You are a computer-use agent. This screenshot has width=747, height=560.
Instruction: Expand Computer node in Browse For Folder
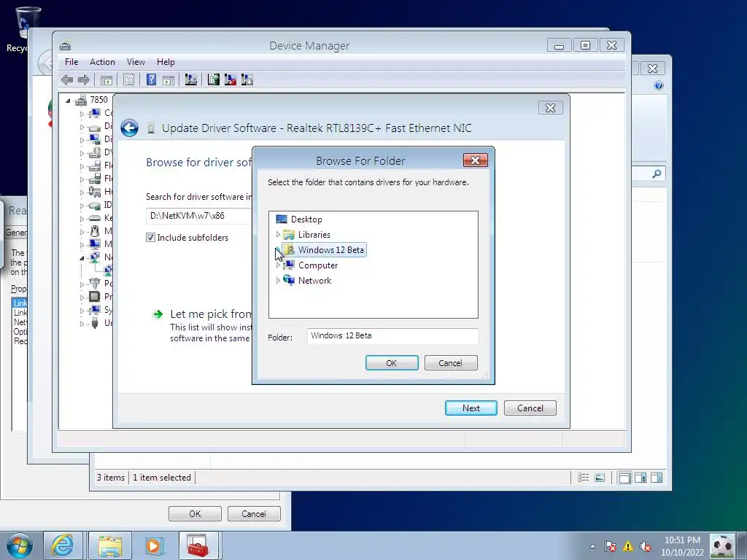tap(278, 265)
